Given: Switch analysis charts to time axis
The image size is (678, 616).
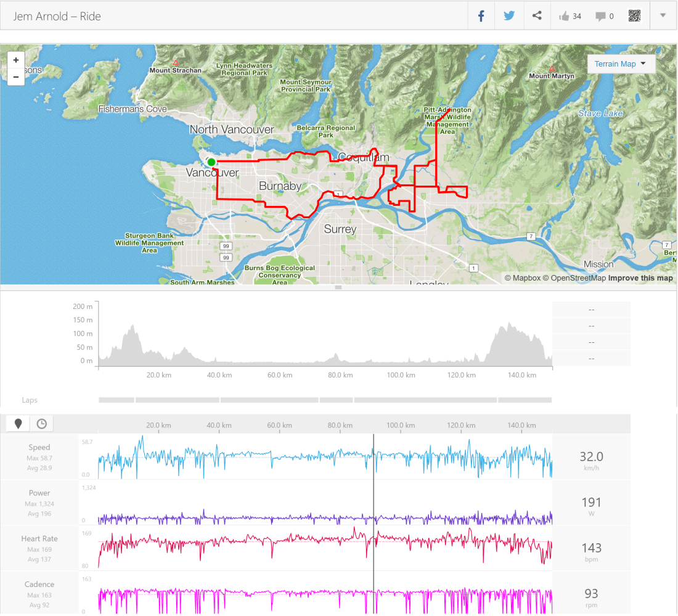Looking at the screenshot, I should point(41,424).
